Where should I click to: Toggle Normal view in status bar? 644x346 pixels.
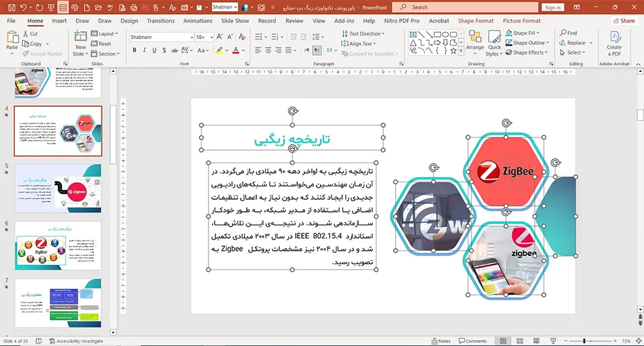pos(502,341)
